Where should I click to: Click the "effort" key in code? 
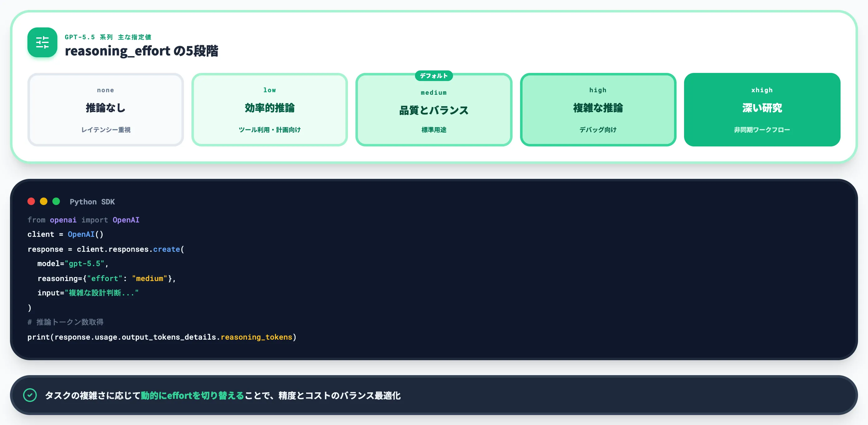[x=104, y=279]
